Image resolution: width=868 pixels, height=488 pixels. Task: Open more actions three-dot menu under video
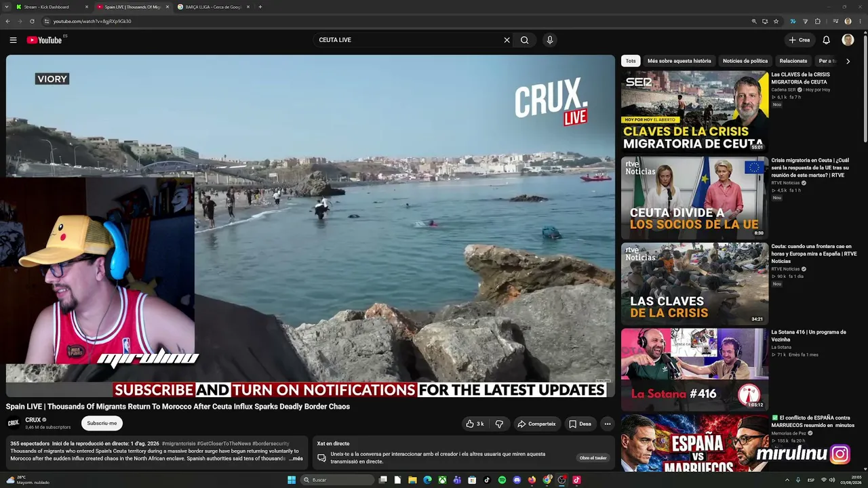pyautogui.click(x=608, y=424)
